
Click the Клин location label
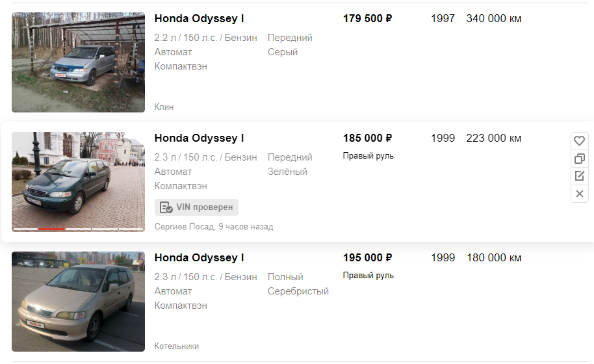(x=164, y=107)
